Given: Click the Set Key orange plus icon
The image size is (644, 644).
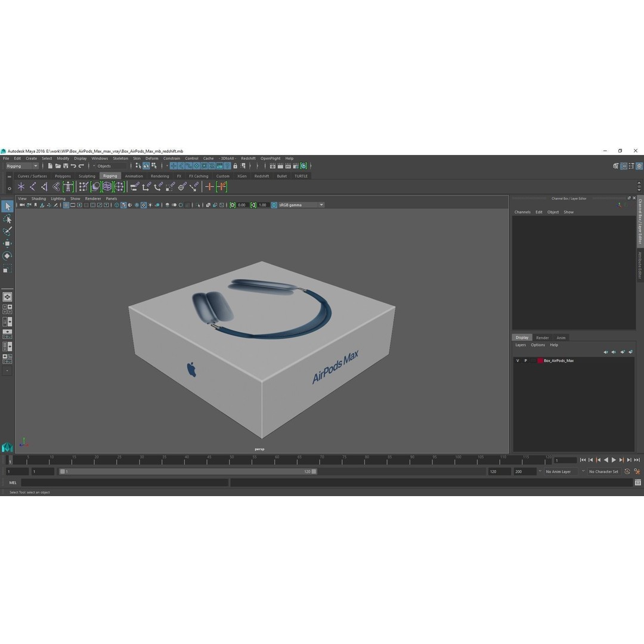Looking at the screenshot, I should [209, 187].
